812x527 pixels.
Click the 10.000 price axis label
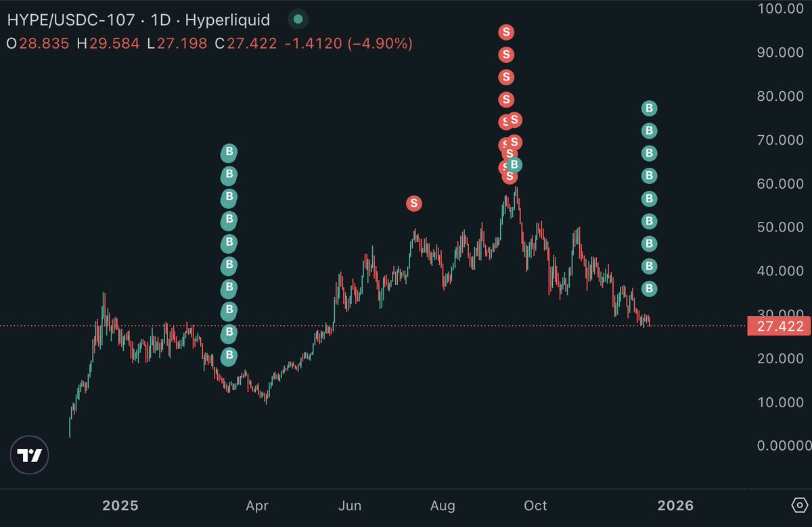click(782, 403)
